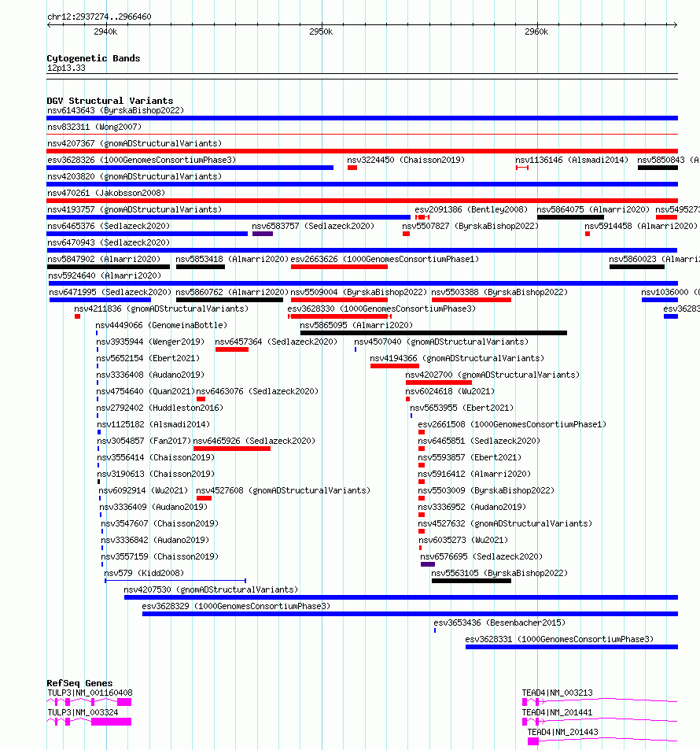Click the blue bar under nsv1036000
This screenshot has width=700, height=750.
coord(659,300)
